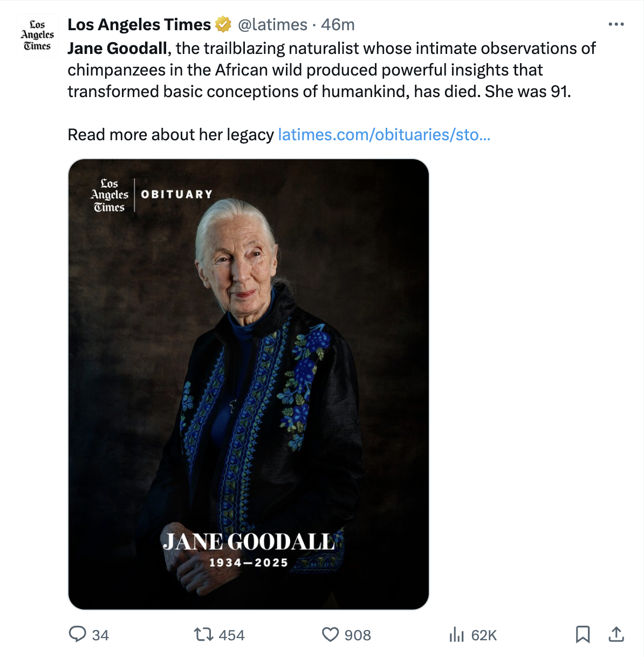Open the view analytics bar chart icon
The image size is (644, 657).
coord(456,634)
